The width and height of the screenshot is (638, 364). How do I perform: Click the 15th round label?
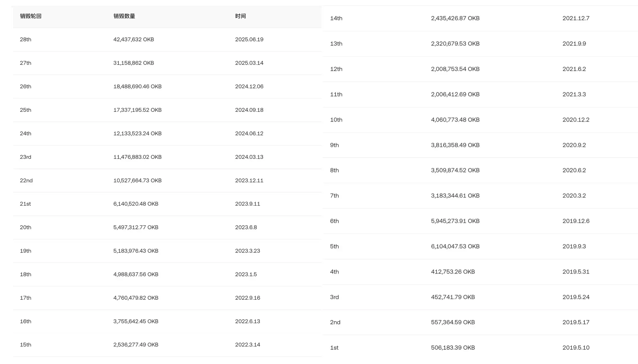26,345
